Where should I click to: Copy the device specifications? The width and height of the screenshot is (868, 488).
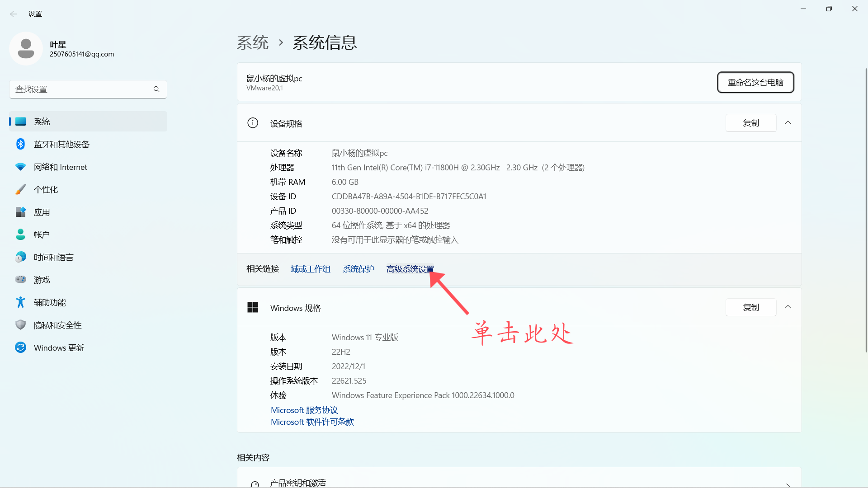coord(750,123)
